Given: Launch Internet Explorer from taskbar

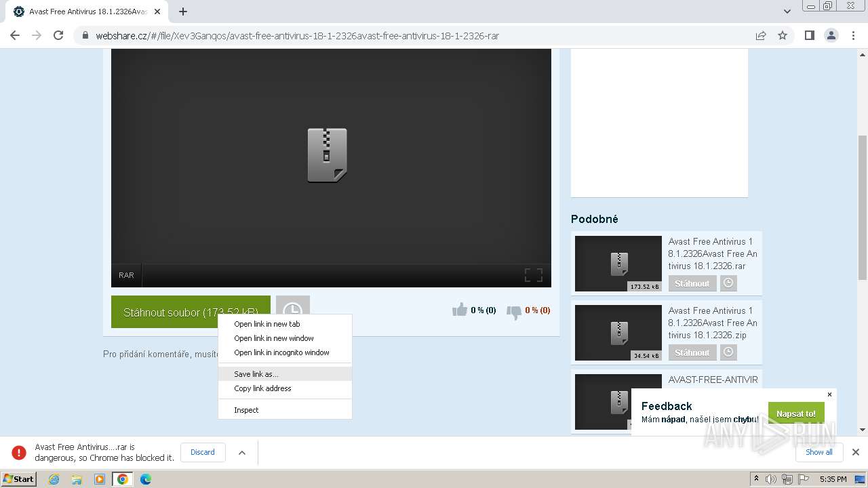Looking at the screenshot, I should coord(54,479).
